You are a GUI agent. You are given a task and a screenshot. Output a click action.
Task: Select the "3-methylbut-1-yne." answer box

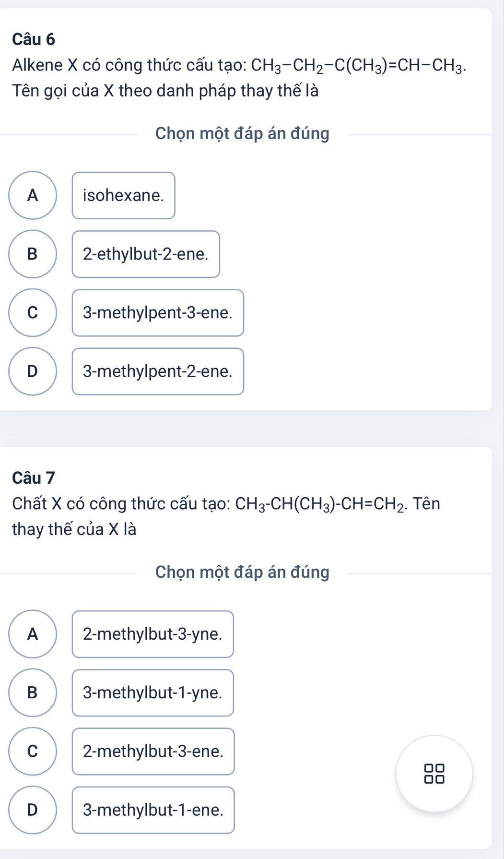click(x=152, y=692)
